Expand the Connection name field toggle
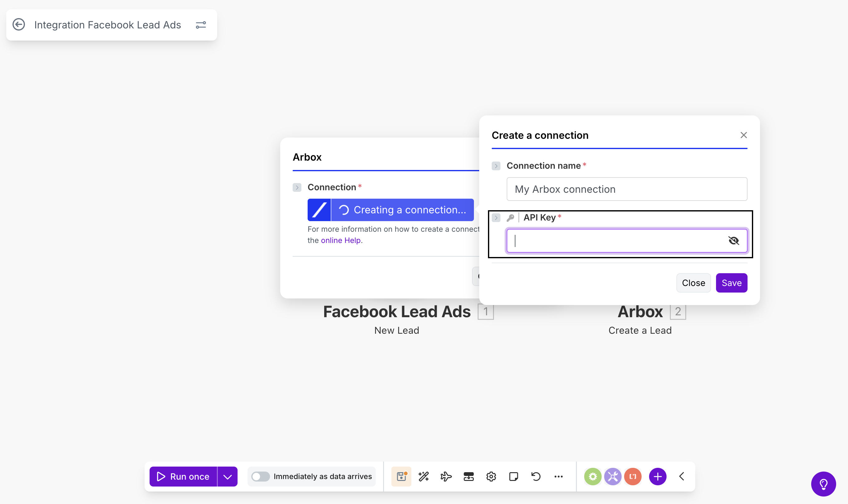Image resolution: width=848 pixels, height=504 pixels. (x=496, y=166)
